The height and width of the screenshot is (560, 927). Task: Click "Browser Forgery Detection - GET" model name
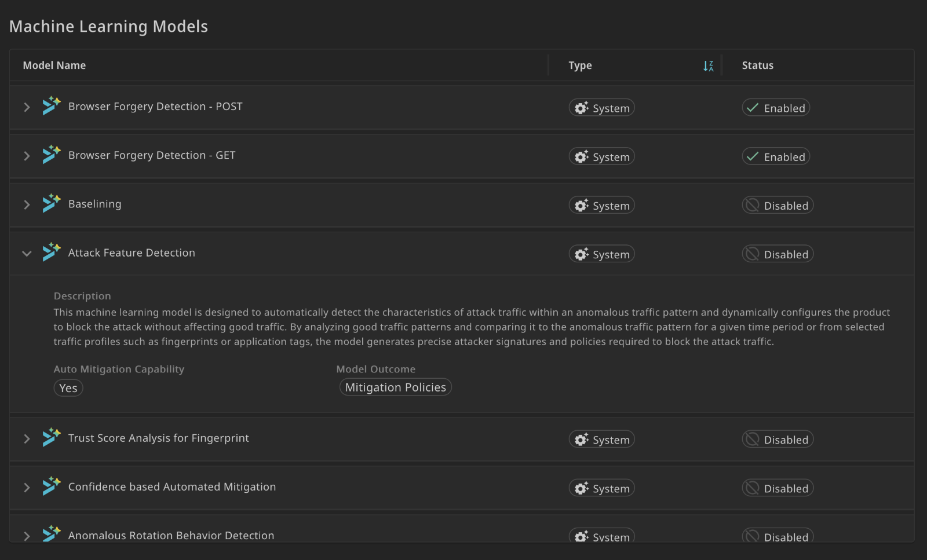[x=152, y=155]
